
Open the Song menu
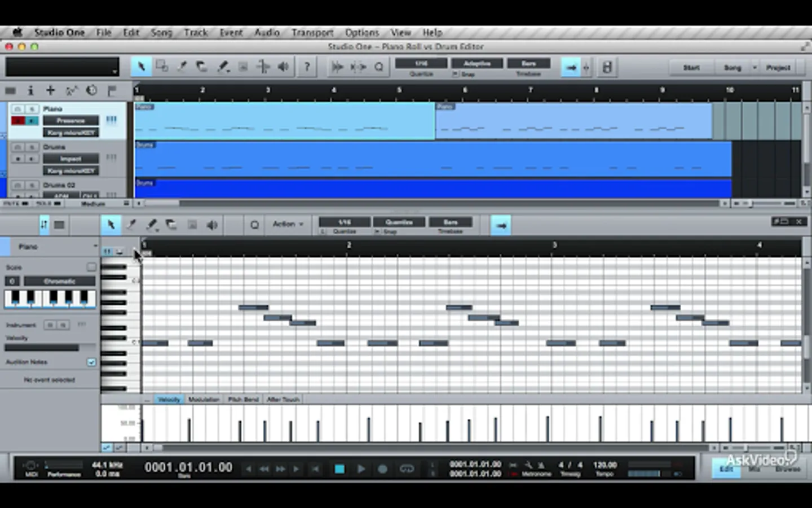coord(161,33)
